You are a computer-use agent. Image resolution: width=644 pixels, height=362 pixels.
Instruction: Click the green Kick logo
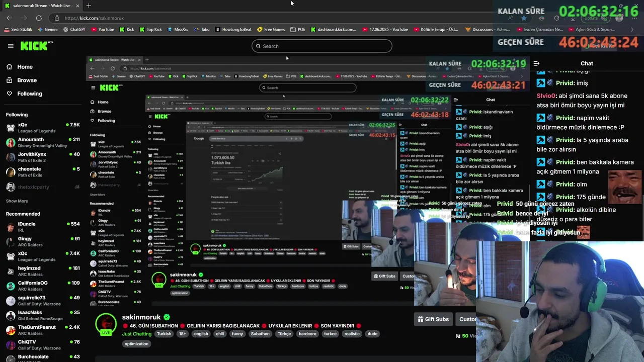coord(35,46)
